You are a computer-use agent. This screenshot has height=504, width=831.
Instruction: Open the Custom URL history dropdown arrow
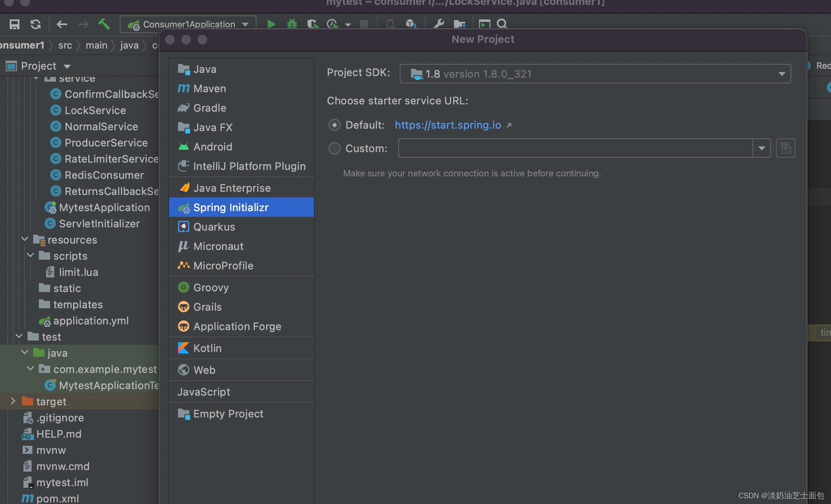(761, 148)
